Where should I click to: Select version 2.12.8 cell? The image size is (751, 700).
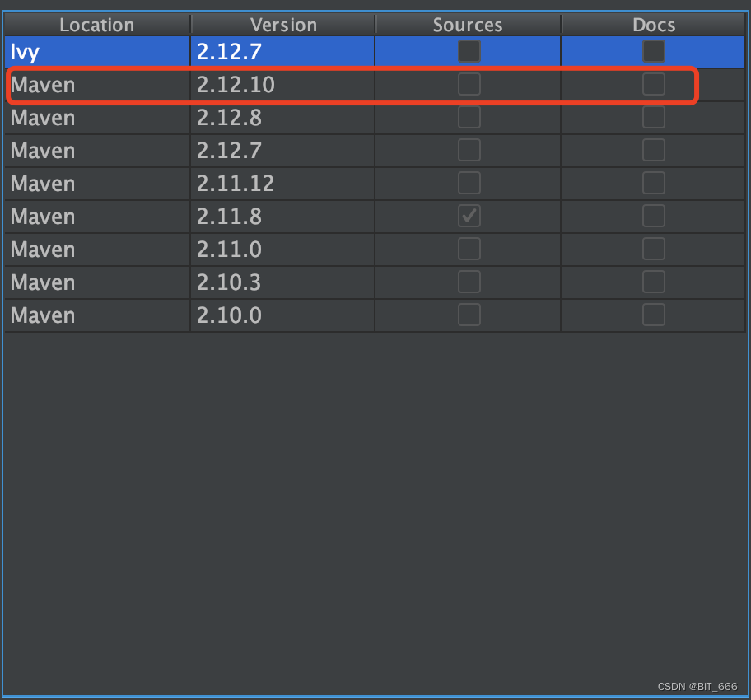[x=282, y=118]
